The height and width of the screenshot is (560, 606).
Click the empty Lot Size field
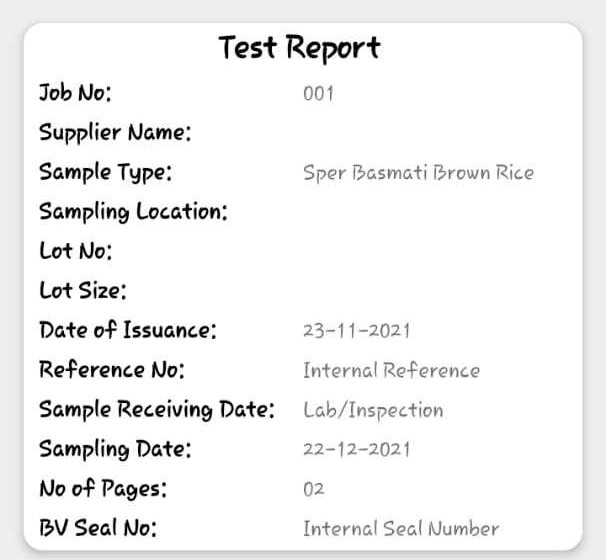pyautogui.click(x=437, y=291)
